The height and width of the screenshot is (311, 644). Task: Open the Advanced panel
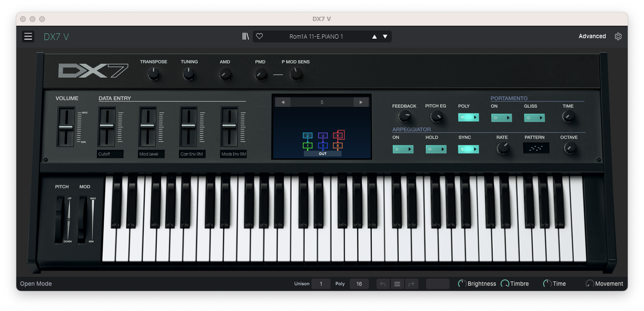592,36
